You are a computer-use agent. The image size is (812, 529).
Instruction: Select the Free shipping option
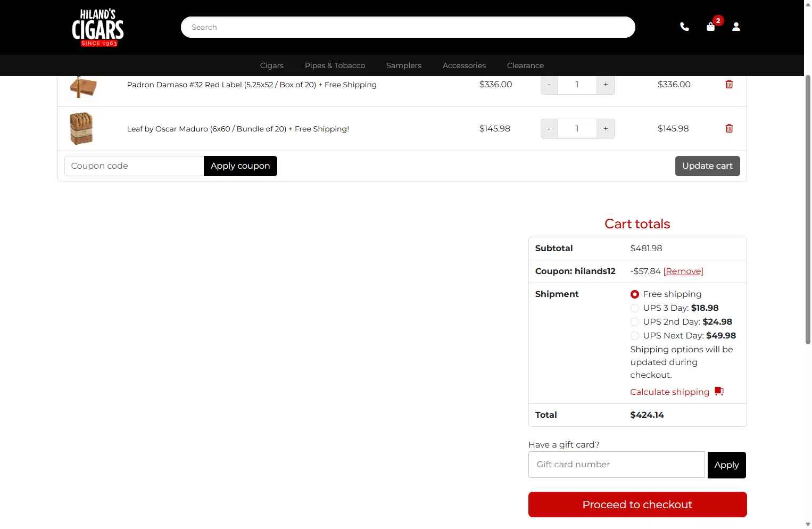(635, 294)
